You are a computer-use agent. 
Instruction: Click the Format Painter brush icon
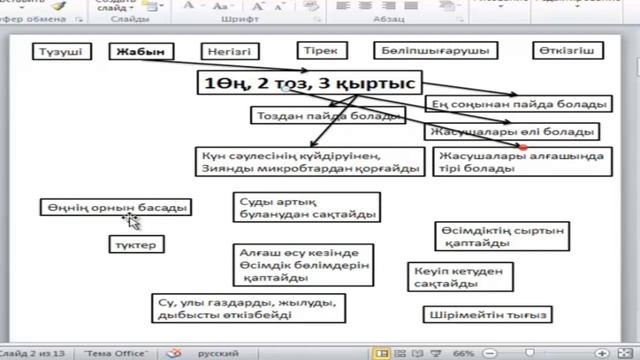59,6
